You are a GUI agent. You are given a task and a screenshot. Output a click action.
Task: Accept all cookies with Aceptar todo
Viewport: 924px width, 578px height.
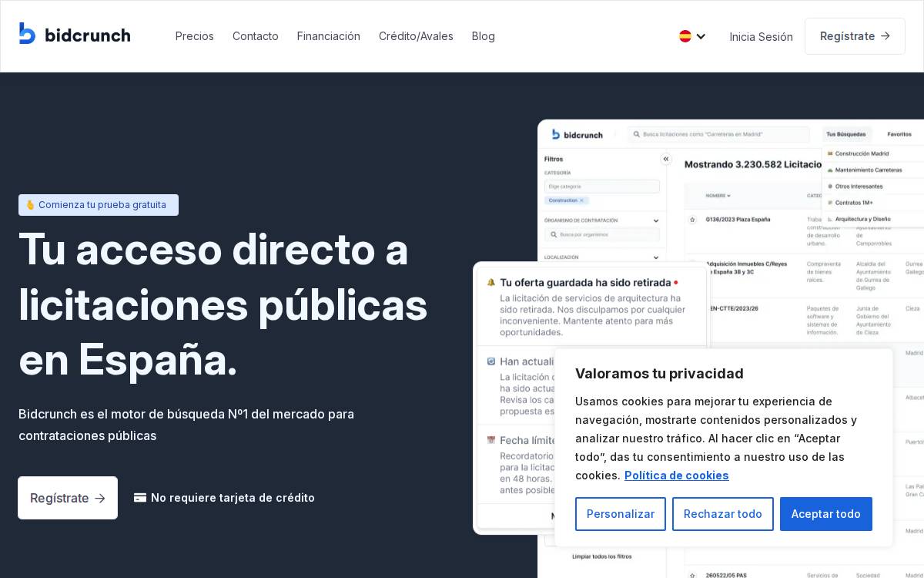(826, 514)
